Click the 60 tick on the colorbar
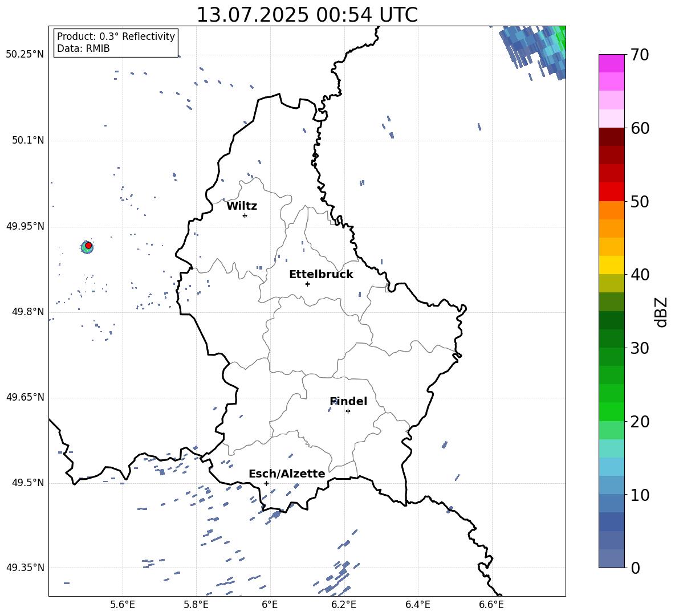This screenshot has width=675, height=616. (x=640, y=128)
